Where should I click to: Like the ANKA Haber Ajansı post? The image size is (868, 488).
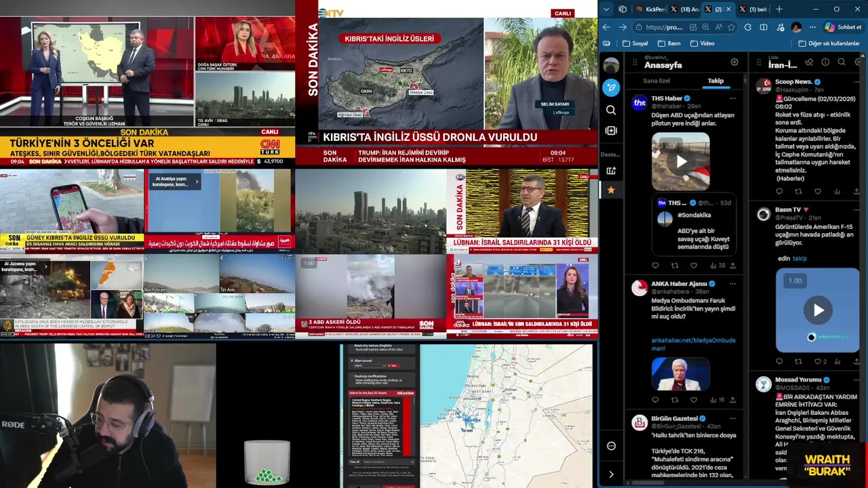(x=694, y=400)
